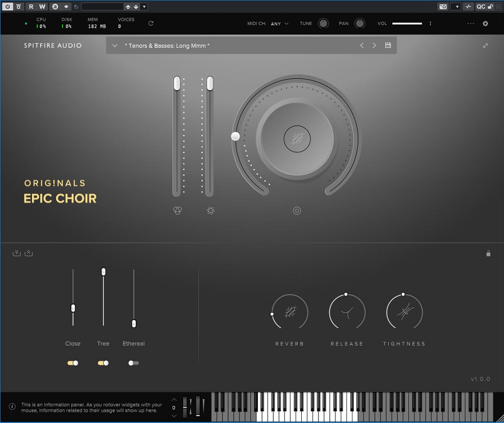This screenshot has width=504, height=423.
Task: Click the 'Ethereal' label text
Action: (x=134, y=344)
